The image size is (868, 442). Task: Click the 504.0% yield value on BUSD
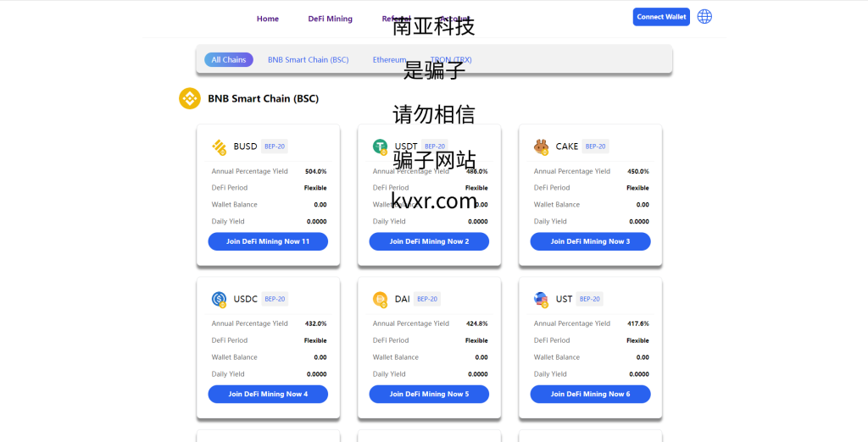click(x=315, y=172)
